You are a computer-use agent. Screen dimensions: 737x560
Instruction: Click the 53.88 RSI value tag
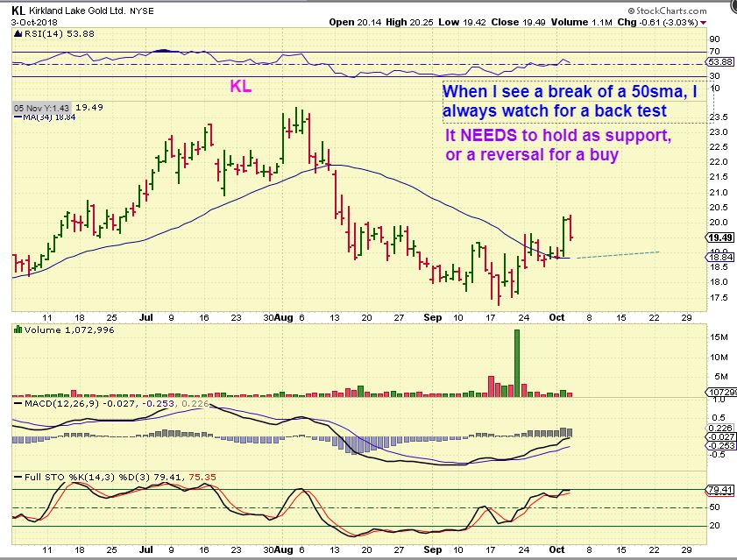[719, 61]
